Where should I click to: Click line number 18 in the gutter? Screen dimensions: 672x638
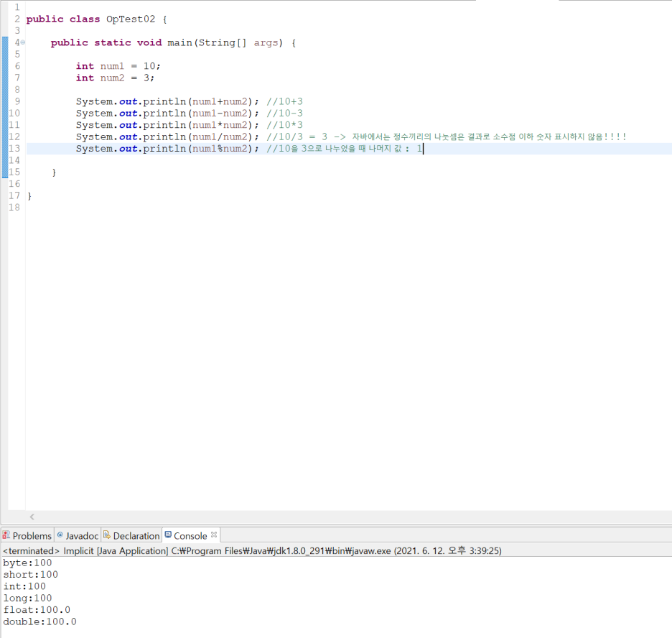14,208
